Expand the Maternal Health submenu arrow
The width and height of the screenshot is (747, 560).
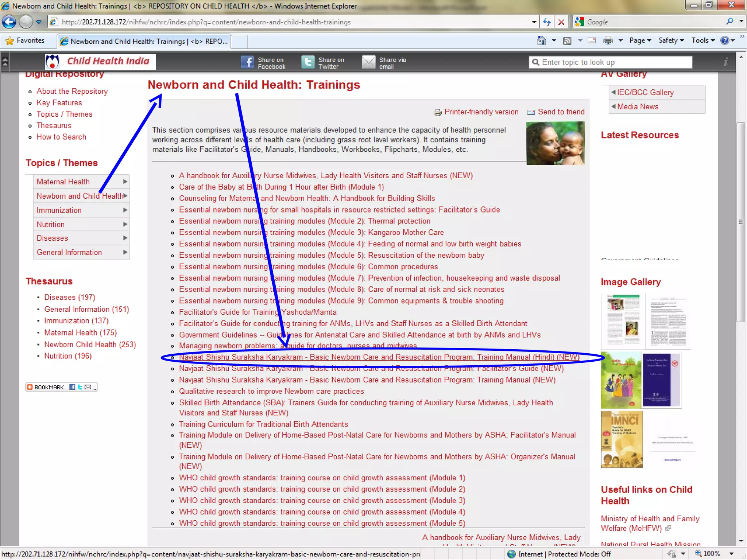pos(125,182)
